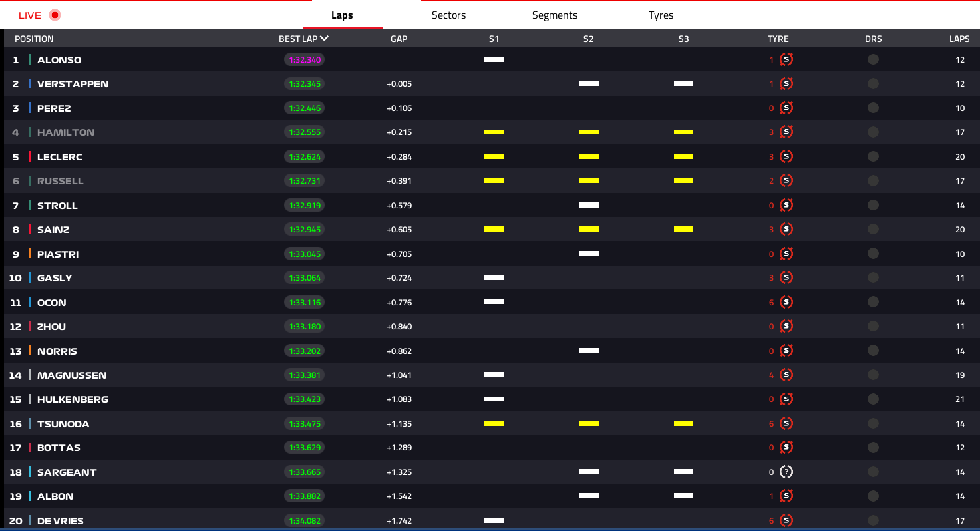Click Alonso's white S1 sector marker
The width and height of the screenshot is (980, 531).
tap(494, 59)
